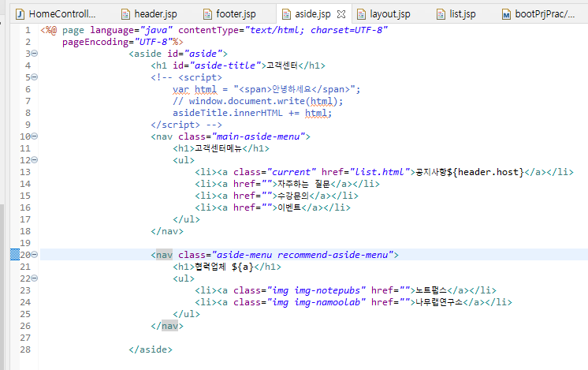Click the JSP file icon on header.jsp tab
The image size is (588, 370).
(125, 15)
